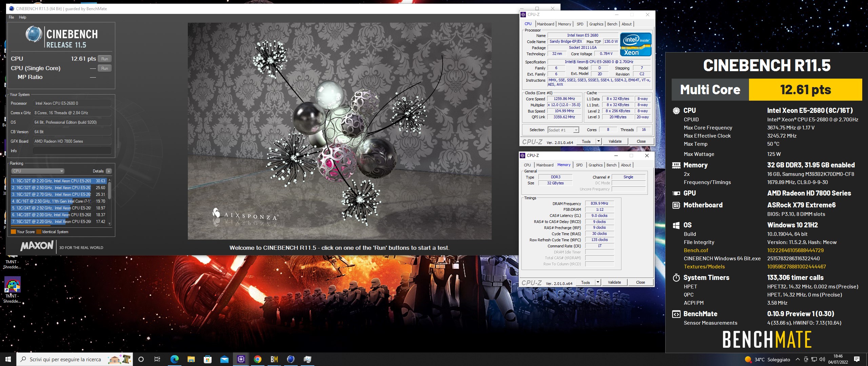Screen dimensions: 868x366
Task: Click the Cinebench globe logo in the left panel
Action: pyautogui.click(x=34, y=35)
